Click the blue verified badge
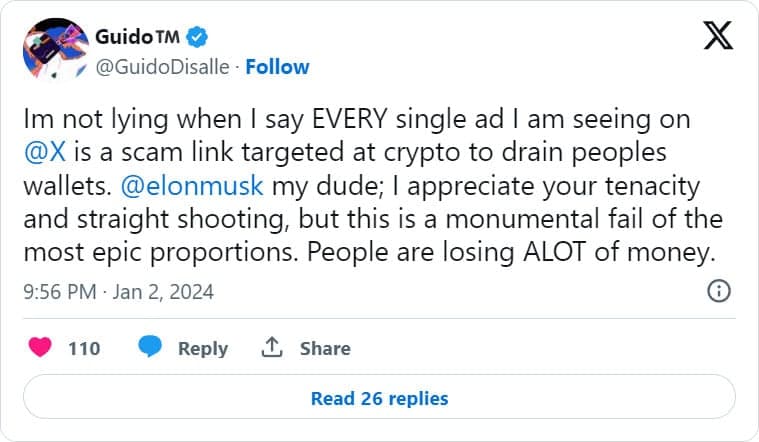 pos(200,38)
